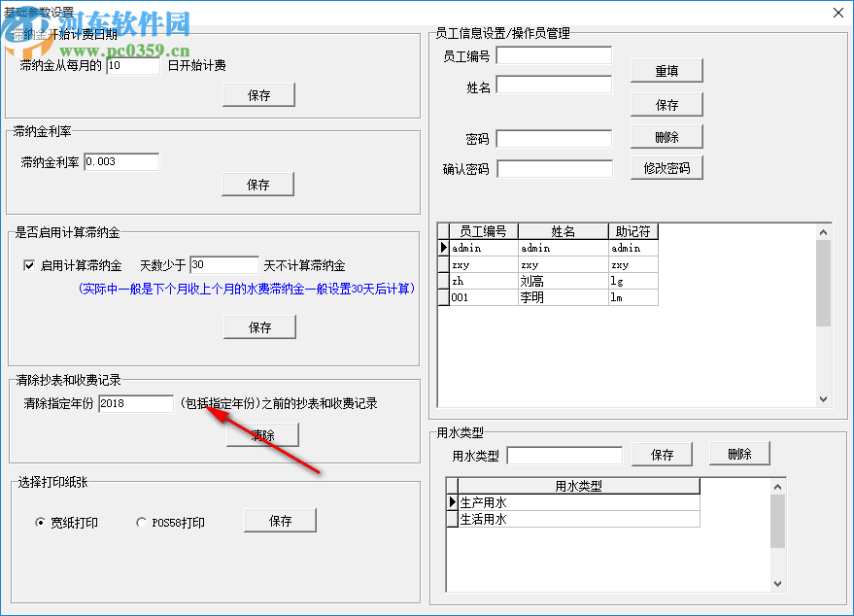Viewport: 854px width, 616px height.
Task: Click the 清除指定年份 year input showing 2018
Action: [135, 403]
